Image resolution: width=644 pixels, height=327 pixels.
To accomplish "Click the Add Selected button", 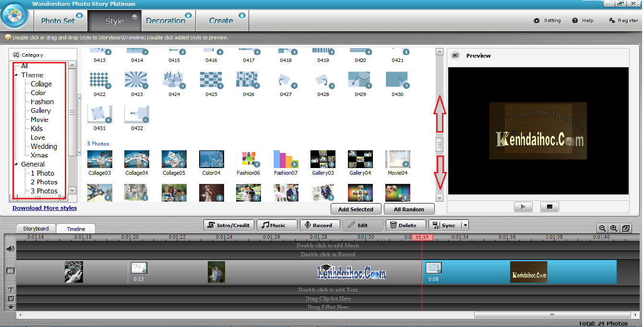I will pos(356,209).
